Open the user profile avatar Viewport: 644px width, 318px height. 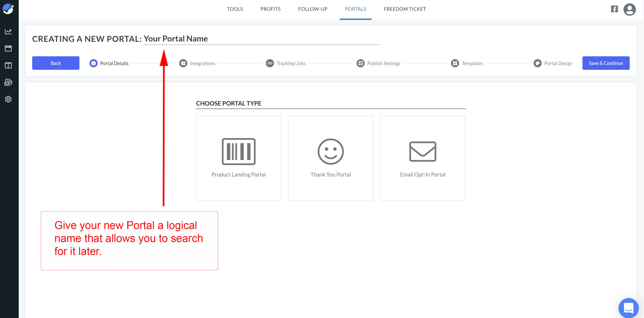tap(629, 10)
